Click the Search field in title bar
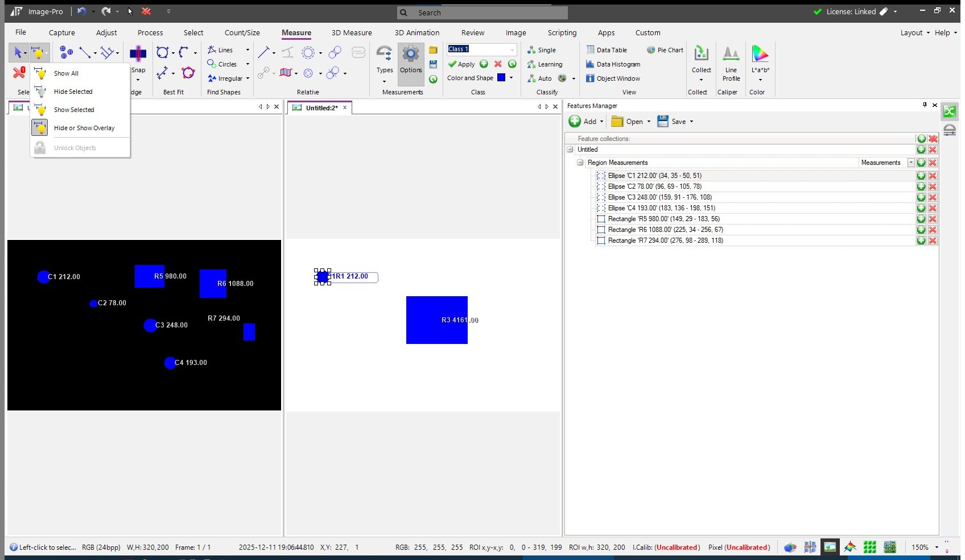 [482, 13]
